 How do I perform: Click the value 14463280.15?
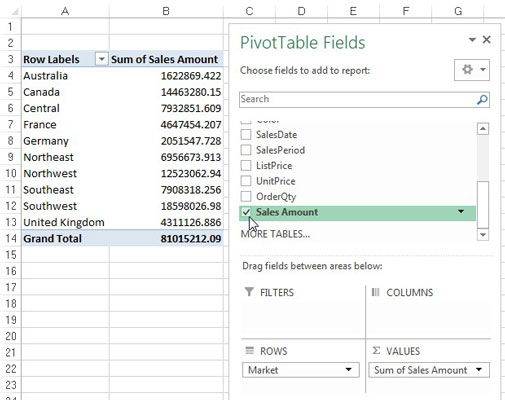coord(191,92)
